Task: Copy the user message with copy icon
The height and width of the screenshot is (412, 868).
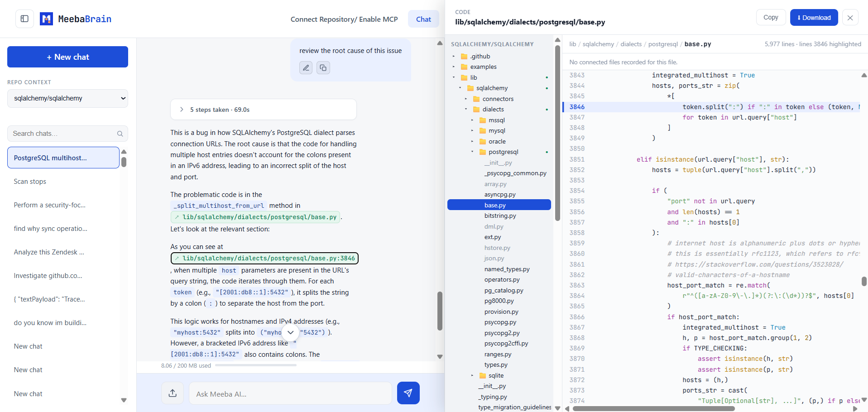Action: pos(323,68)
